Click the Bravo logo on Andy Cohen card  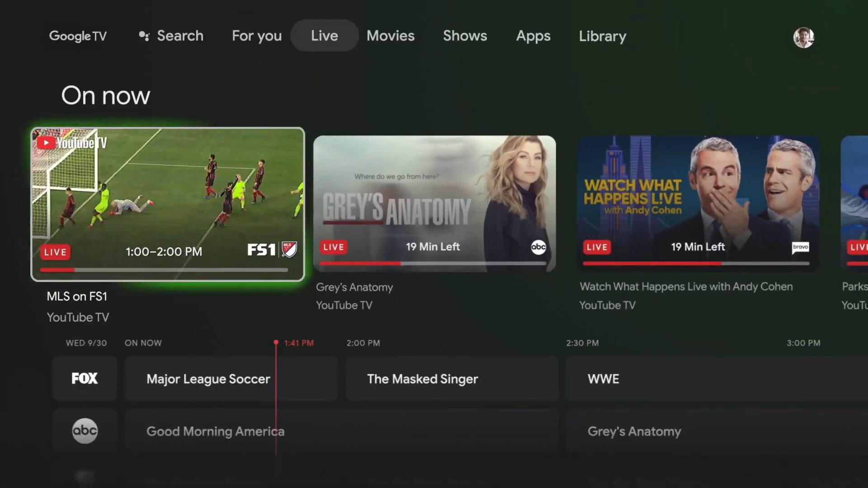(800, 247)
